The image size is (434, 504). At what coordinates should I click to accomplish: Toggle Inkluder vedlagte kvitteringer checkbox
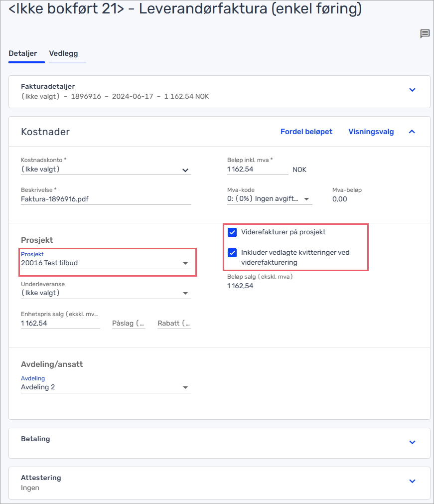pyautogui.click(x=232, y=253)
